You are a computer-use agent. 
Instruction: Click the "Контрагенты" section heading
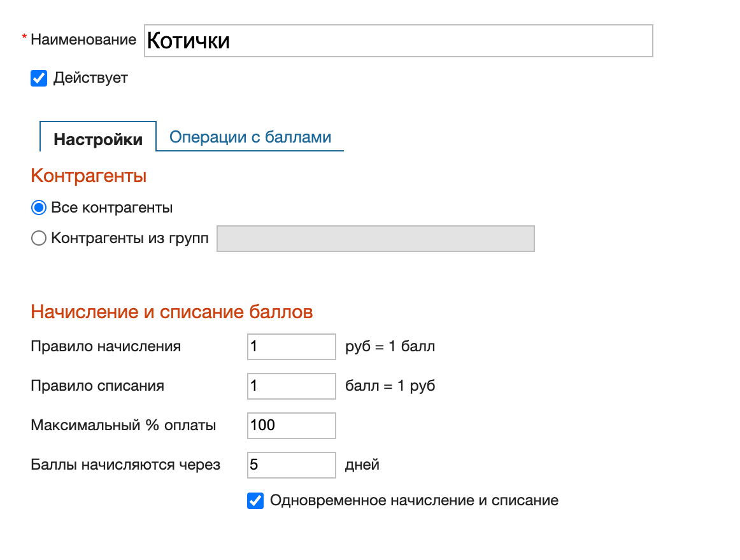(x=88, y=176)
